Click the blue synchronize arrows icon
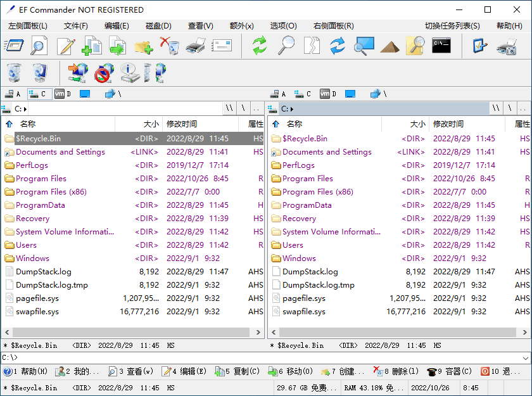 coord(338,46)
